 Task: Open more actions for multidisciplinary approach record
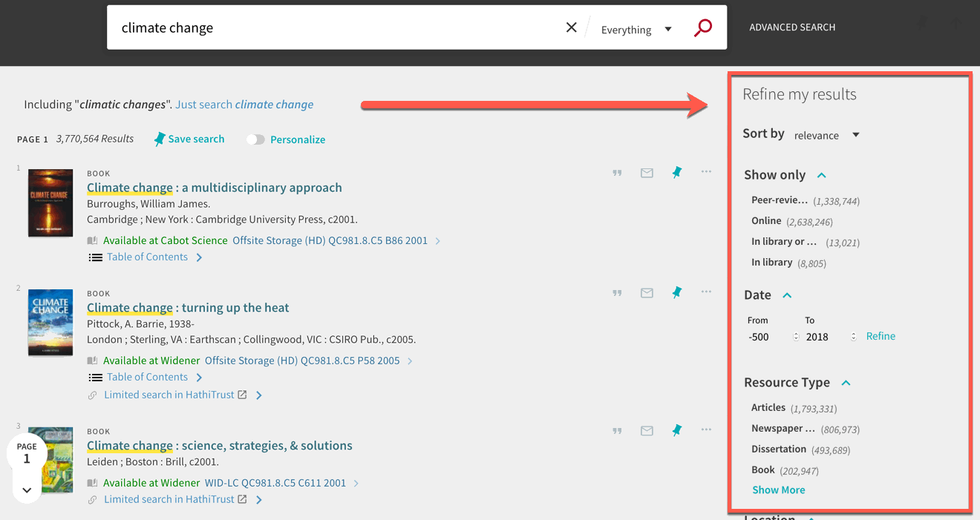[706, 172]
